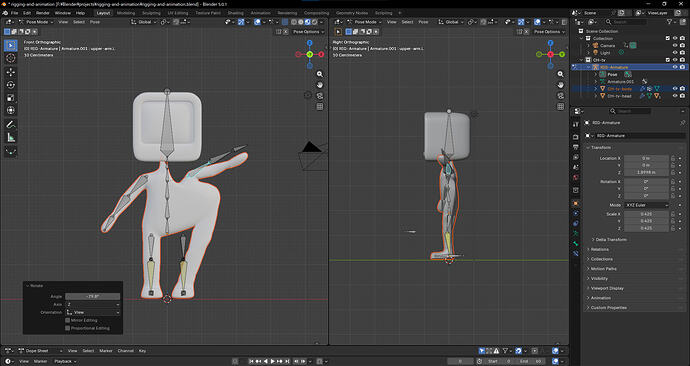This screenshot has height=366, width=690.
Task: Jump to the timeline end frame
Action: coord(287,361)
